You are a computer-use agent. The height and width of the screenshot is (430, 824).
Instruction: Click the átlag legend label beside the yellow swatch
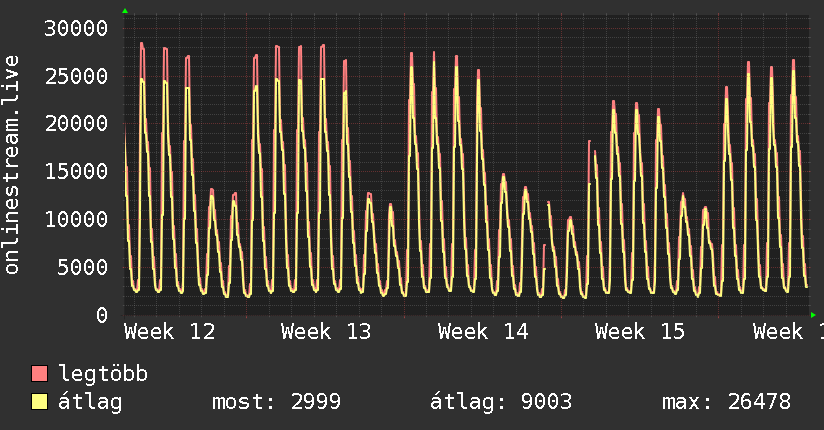pyautogui.click(x=90, y=402)
